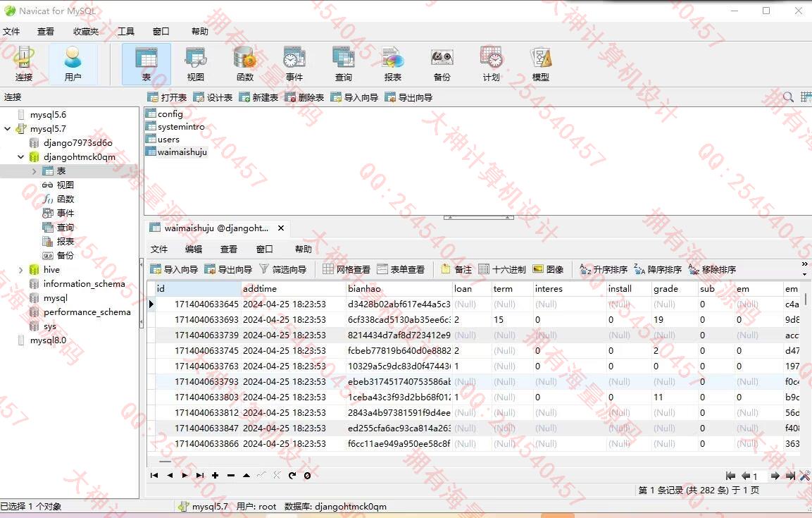This screenshot has width=812, height=518.
Task: Click 移除排序 (Remove Sort)
Action: coord(712,269)
